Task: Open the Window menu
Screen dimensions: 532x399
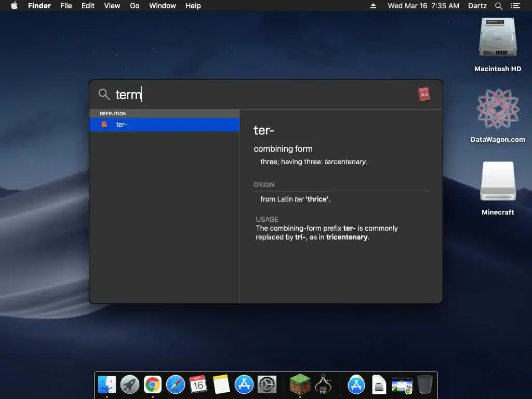Action: click(x=163, y=6)
